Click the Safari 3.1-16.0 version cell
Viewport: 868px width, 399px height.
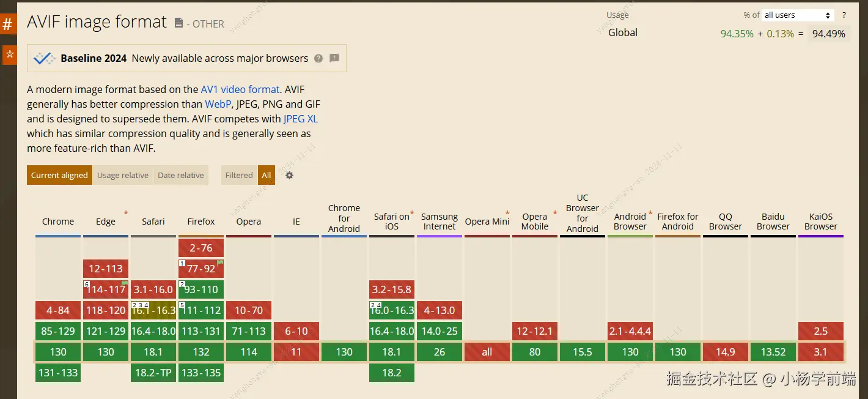pyautogui.click(x=153, y=289)
